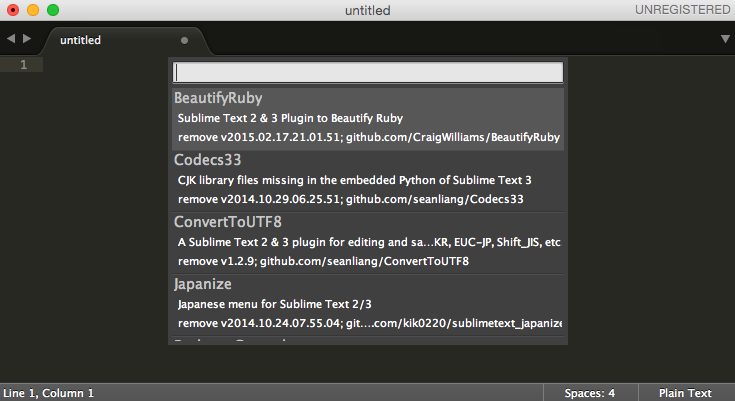Screen dimensions: 735x401
Task: Click the BeautifyRuby remove version line
Action: pyautogui.click(x=369, y=137)
